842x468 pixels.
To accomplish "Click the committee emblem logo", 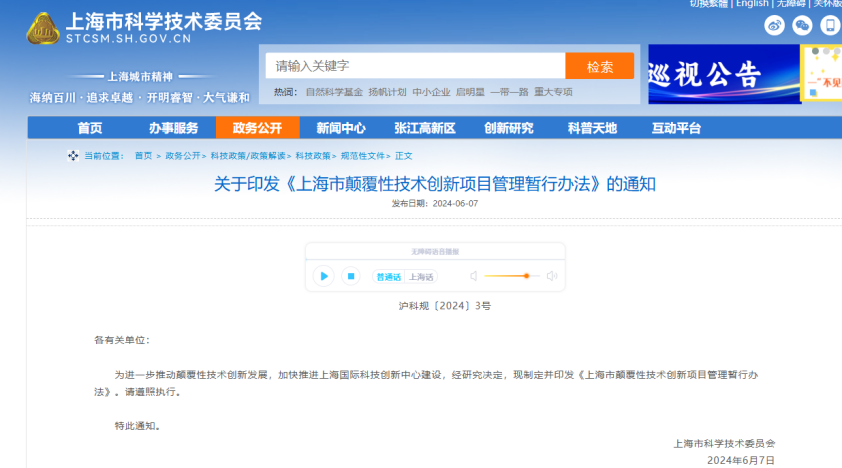I will (42, 29).
